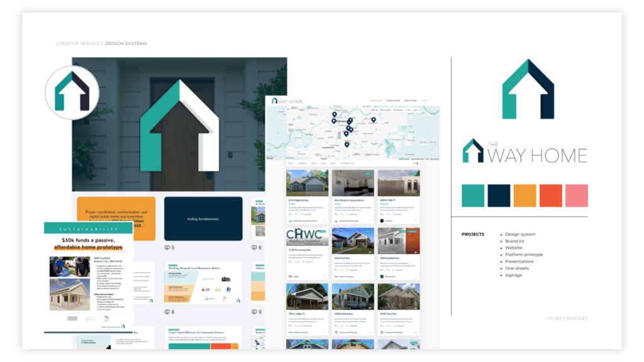Open the Areas filter dropdown
This screenshot has width=644, height=362.
point(334,163)
